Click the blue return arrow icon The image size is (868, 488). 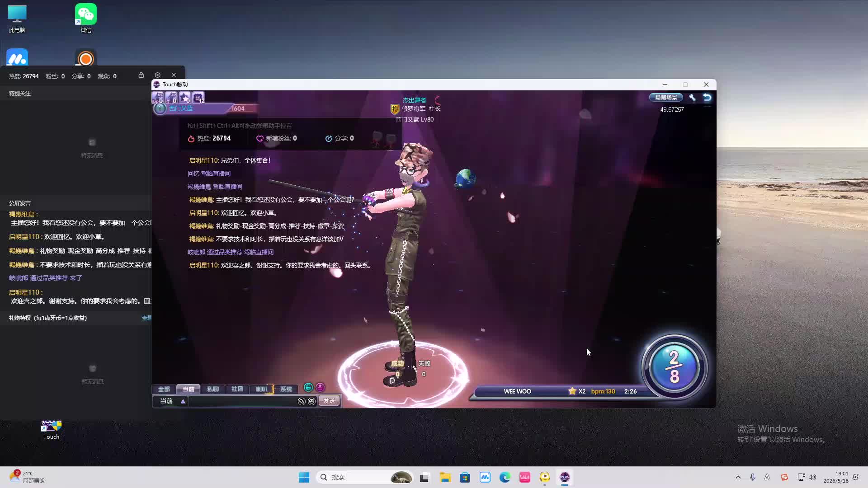tap(707, 97)
